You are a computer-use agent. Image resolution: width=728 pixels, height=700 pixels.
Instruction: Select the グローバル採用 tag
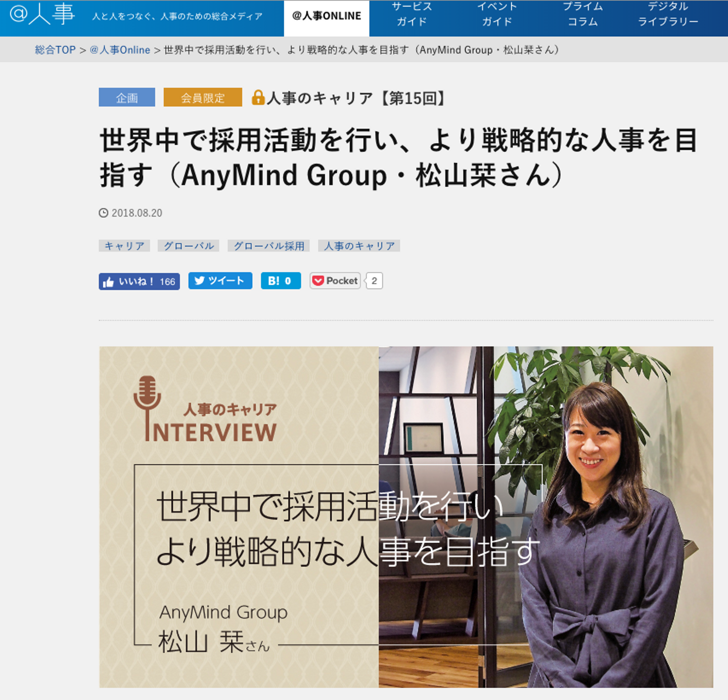(269, 246)
